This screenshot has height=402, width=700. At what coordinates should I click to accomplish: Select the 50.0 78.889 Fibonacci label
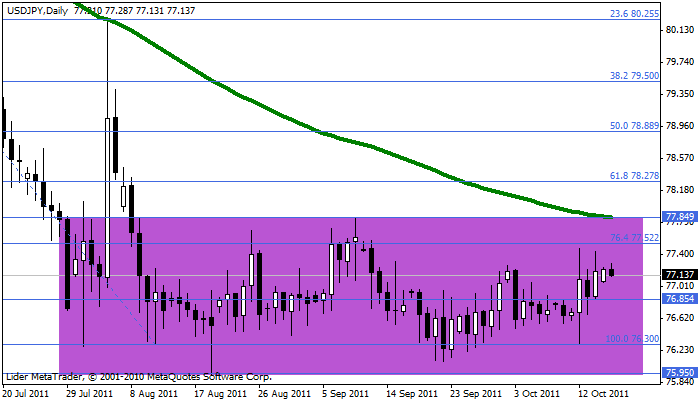[x=634, y=126]
